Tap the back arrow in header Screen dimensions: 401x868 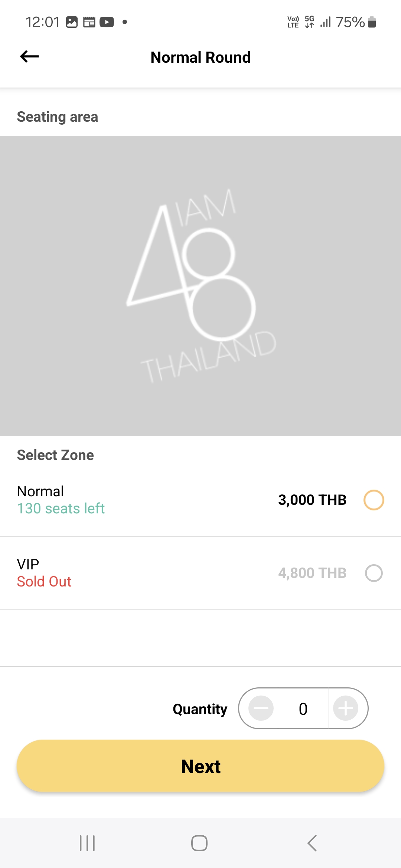tap(29, 56)
